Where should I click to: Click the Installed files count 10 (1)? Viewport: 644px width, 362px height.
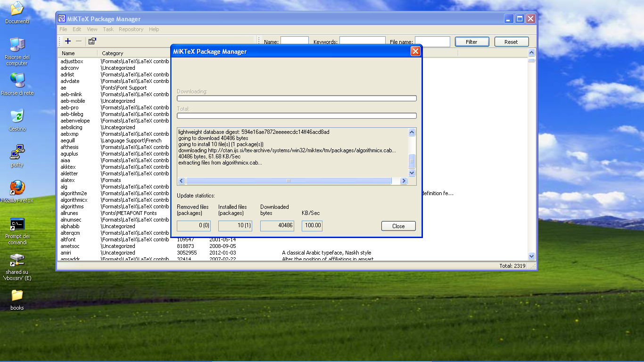pyautogui.click(x=235, y=226)
